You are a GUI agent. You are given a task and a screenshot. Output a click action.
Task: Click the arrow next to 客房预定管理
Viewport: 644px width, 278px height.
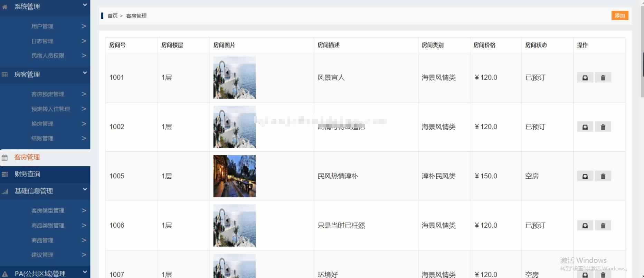click(x=84, y=94)
